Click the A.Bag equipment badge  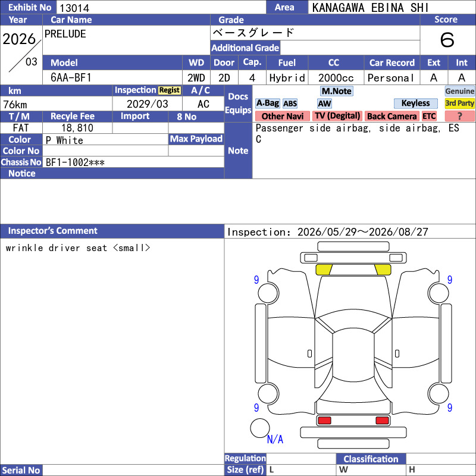pos(267,103)
